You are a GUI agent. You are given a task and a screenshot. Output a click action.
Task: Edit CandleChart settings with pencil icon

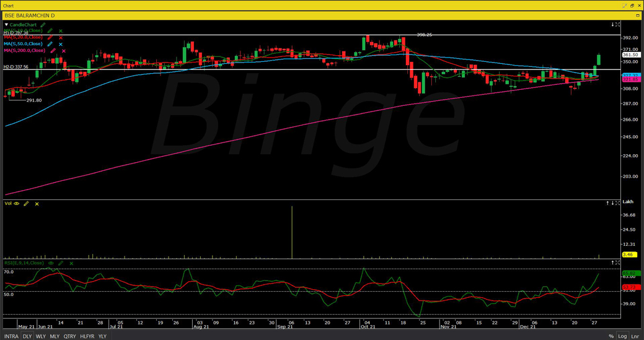43,25
